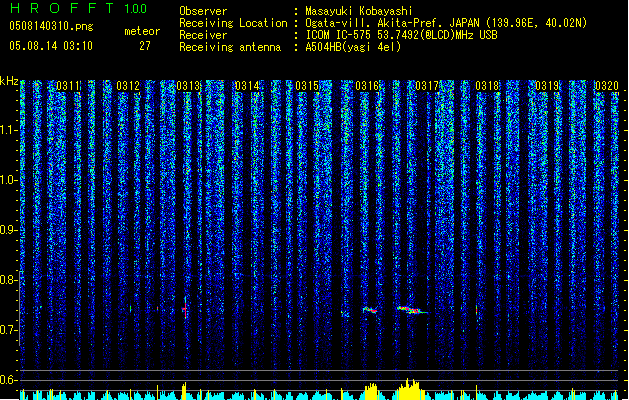
Task: Click the short red echo below 0318
Action: [x=477, y=310]
